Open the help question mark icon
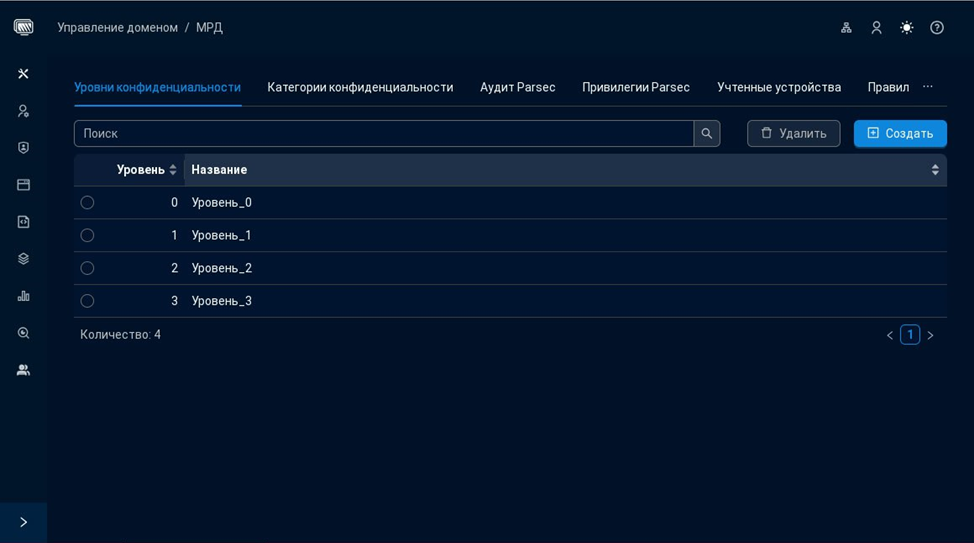The width and height of the screenshot is (974, 543). 937,28
